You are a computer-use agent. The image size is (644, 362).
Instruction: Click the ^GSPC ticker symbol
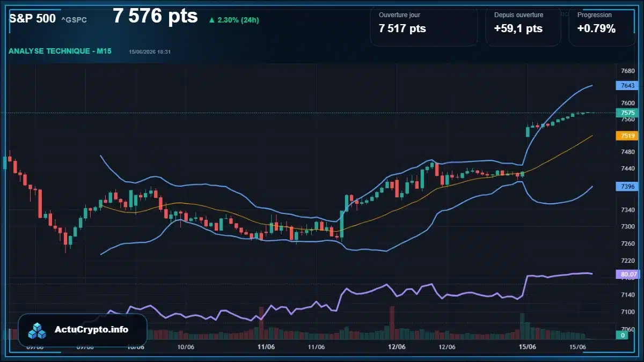point(74,20)
